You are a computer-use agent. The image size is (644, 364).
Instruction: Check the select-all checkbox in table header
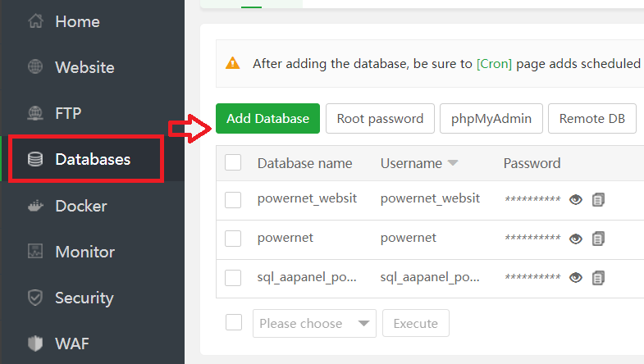[233, 162]
